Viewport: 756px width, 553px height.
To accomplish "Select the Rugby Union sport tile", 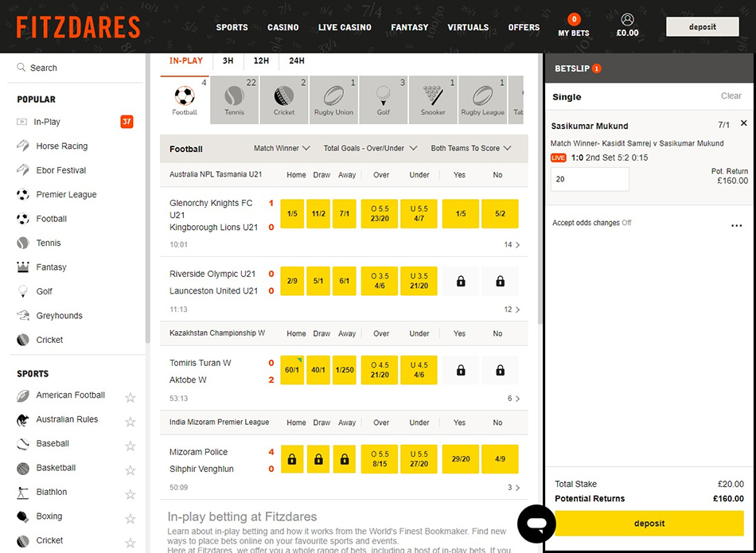I will (333, 99).
